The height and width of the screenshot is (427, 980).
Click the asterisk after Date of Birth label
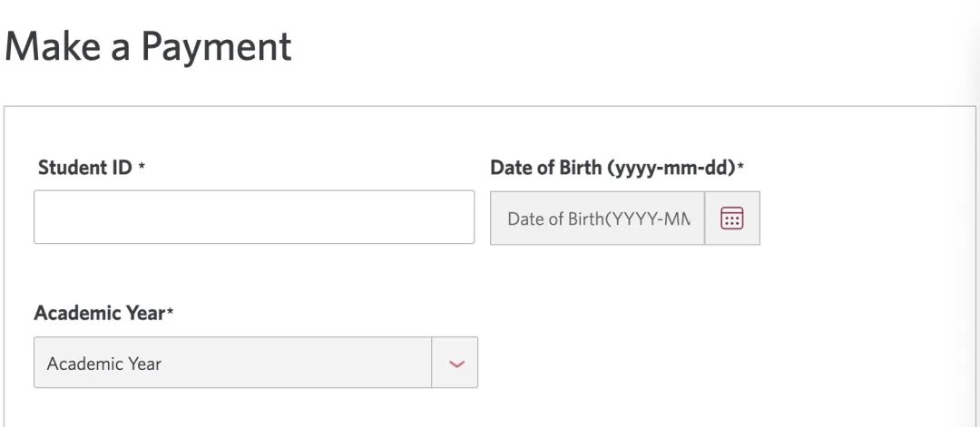pos(740,168)
